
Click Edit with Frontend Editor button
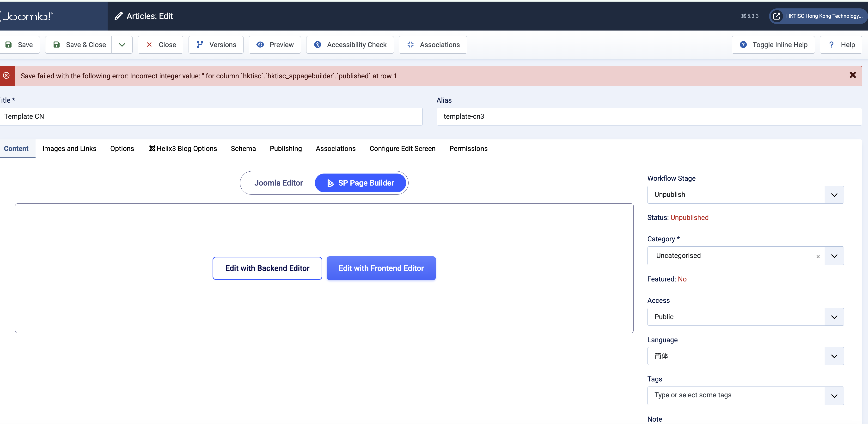pyautogui.click(x=381, y=268)
